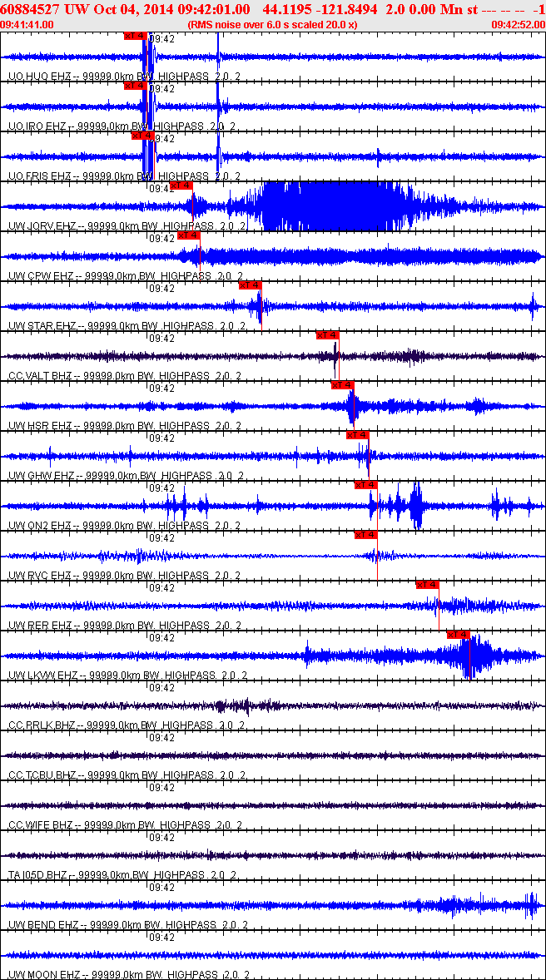Click the xT 4 pick flag on FRIS trace
The width and height of the screenshot is (546, 980).
142,136
